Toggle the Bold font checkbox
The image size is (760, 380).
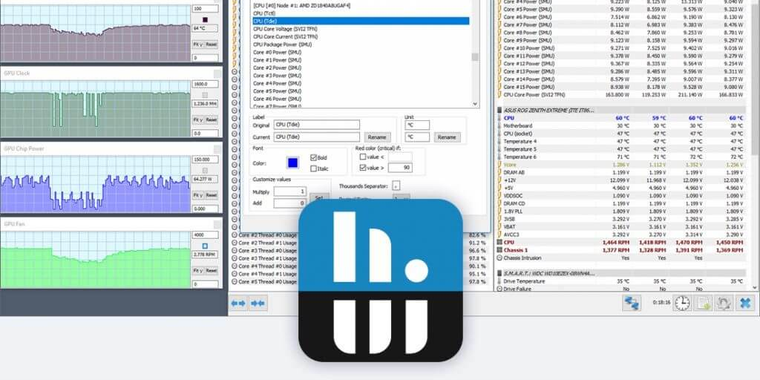(313, 158)
